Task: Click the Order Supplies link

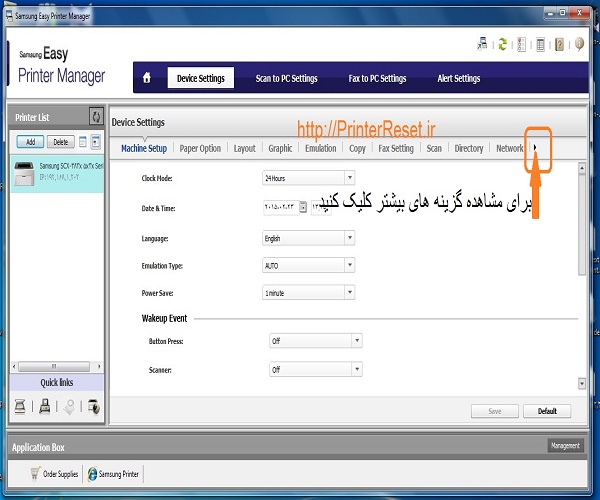Action: tap(60, 474)
